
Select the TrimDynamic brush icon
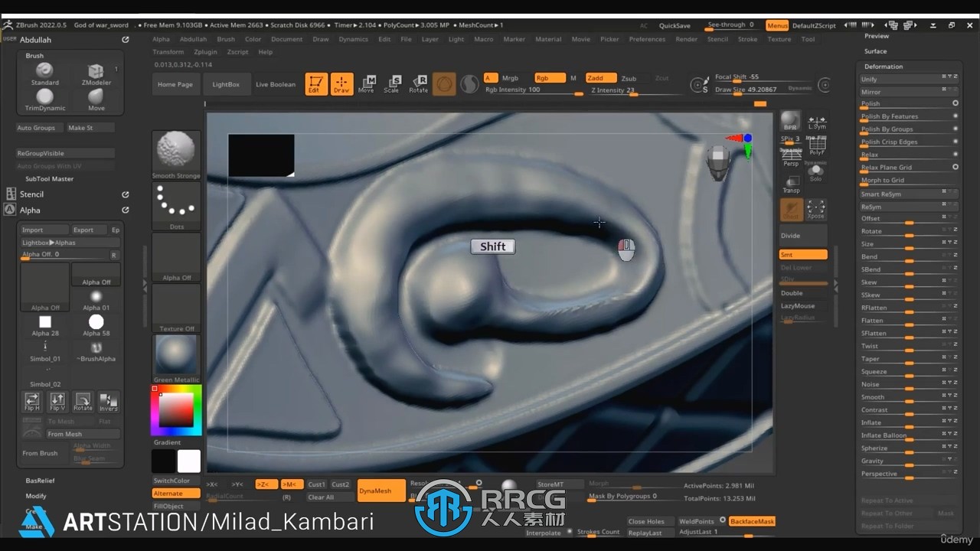44,99
